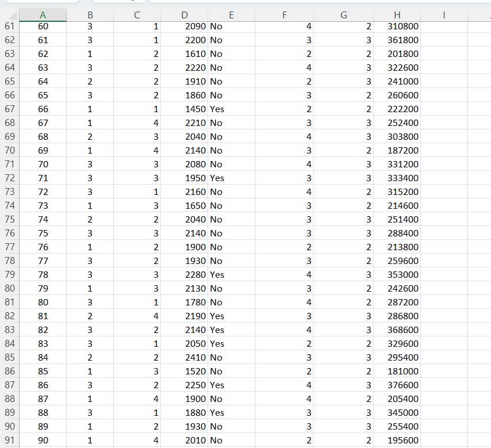Click the No cell in row 91
This screenshot has height=448, width=491.
click(231, 441)
